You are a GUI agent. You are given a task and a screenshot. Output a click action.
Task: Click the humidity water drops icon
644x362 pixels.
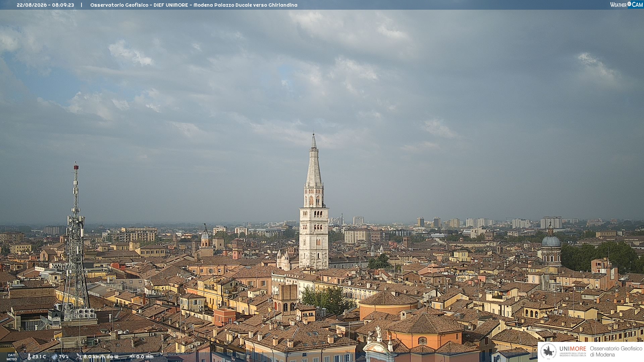pos(55,357)
